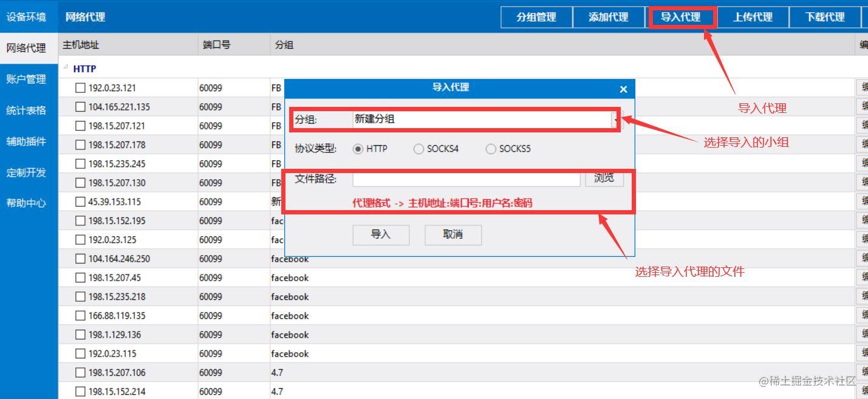This screenshot has width=868, height=399.
Task: Enable the checkbox for 198.15.207.178
Action: tap(80, 145)
